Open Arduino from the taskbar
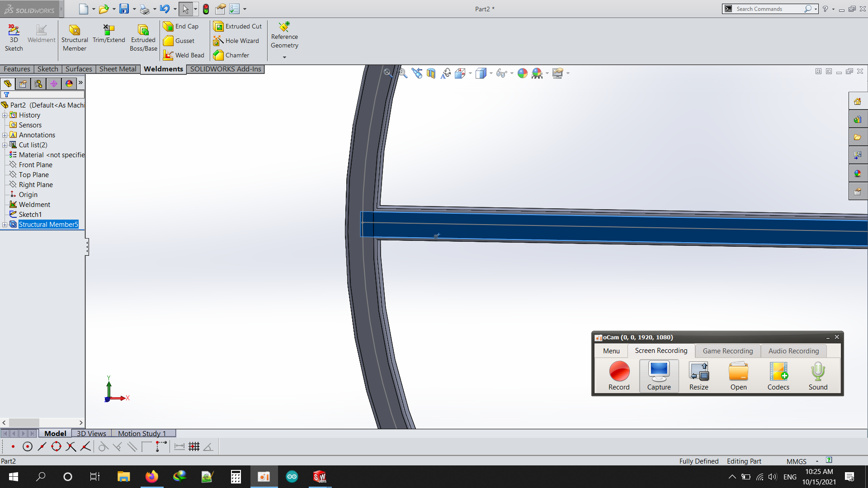The width and height of the screenshot is (868, 488). 292,477
